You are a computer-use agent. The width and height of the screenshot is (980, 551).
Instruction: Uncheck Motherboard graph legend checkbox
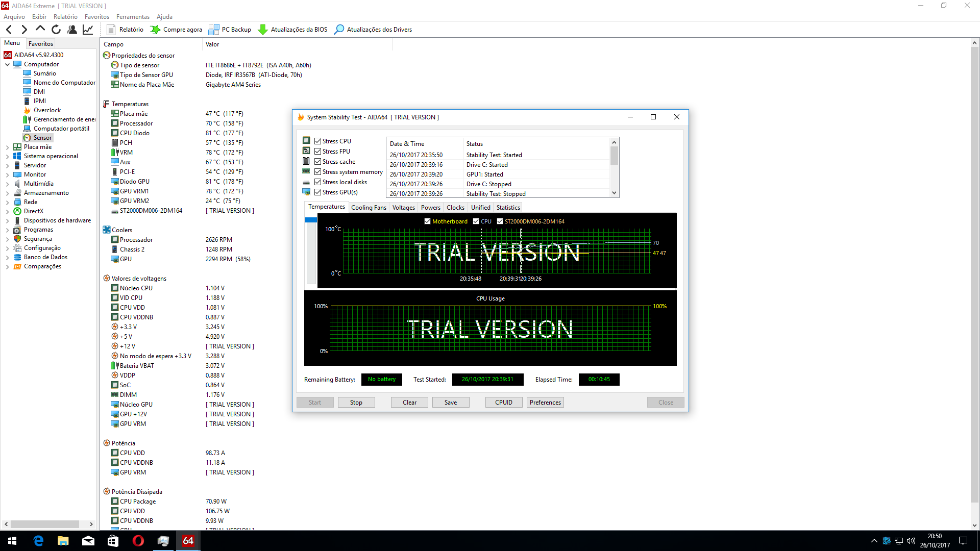coord(428,221)
